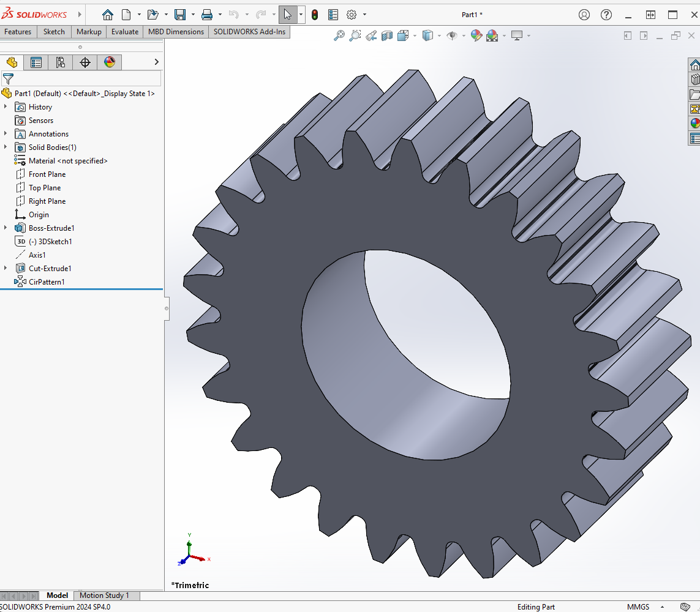Switch to Motion Study 1 tab
700x612 pixels.
[x=104, y=595]
